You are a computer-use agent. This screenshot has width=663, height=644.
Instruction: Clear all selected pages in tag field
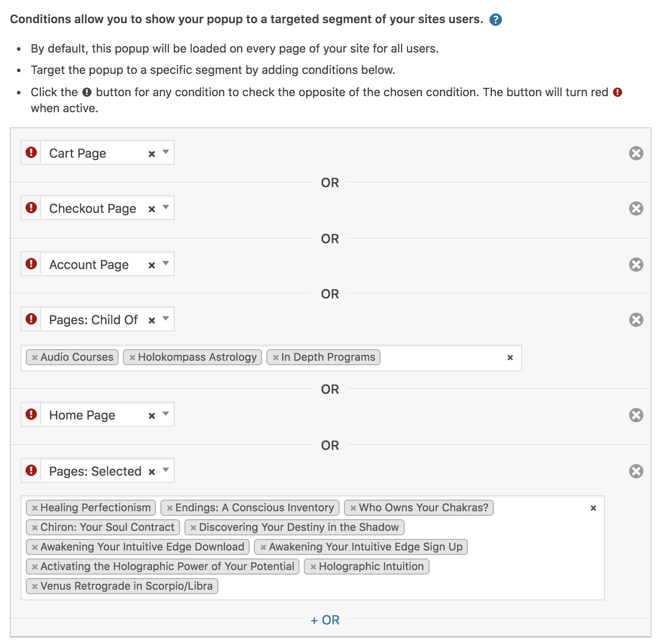pos(593,508)
